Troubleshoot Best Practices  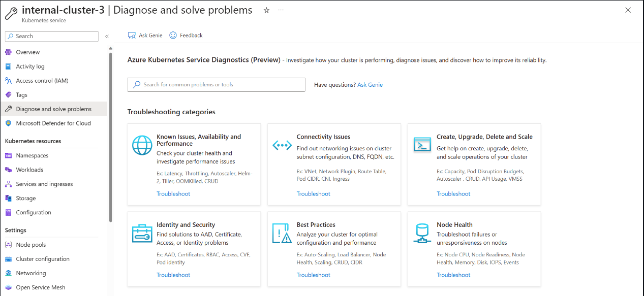point(314,275)
